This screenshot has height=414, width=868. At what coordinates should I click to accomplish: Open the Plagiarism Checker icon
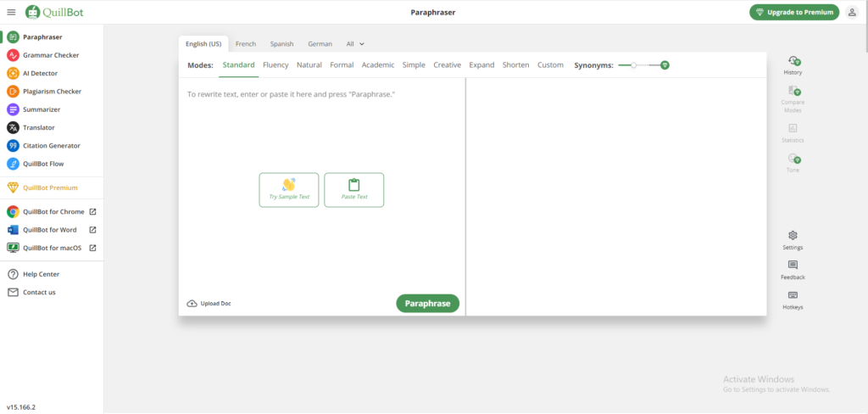click(x=13, y=92)
